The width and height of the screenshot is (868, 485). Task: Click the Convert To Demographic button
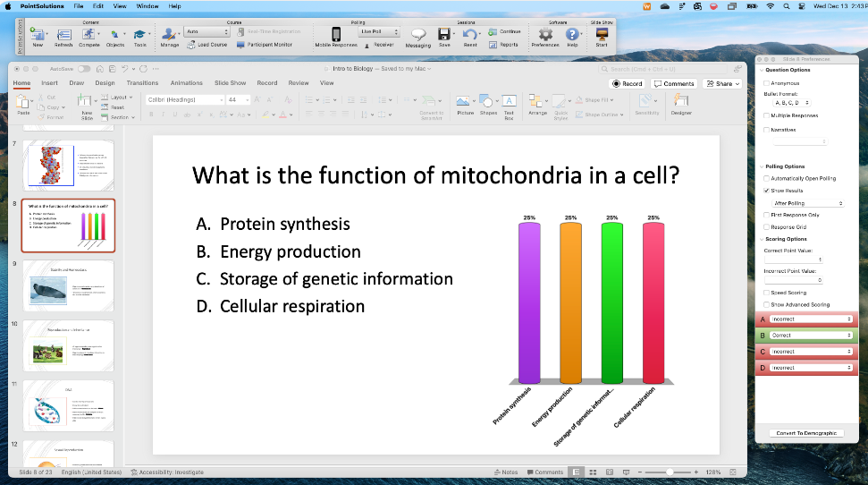coord(805,433)
